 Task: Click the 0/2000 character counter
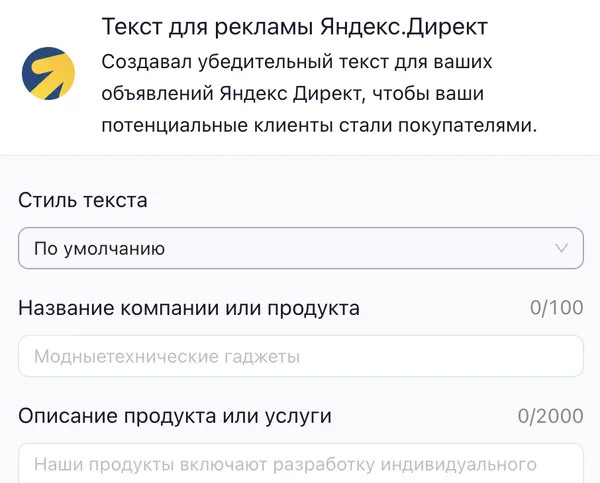[x=550, y=415]
